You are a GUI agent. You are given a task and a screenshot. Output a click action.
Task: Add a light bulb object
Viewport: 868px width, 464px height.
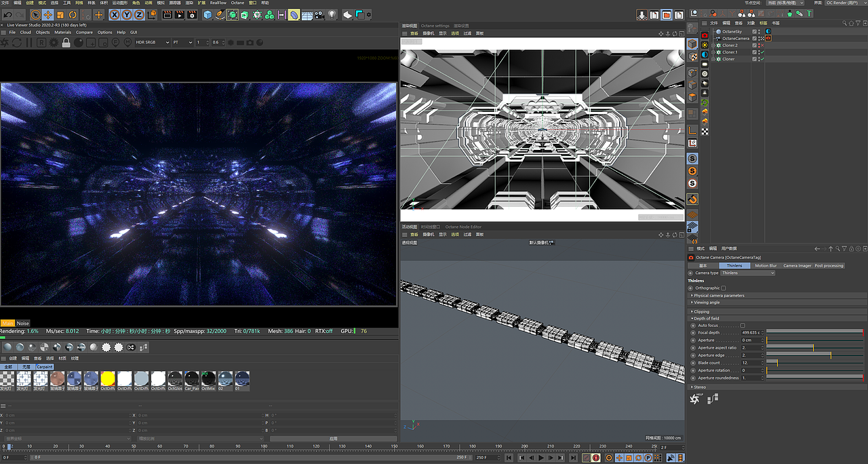332,14
